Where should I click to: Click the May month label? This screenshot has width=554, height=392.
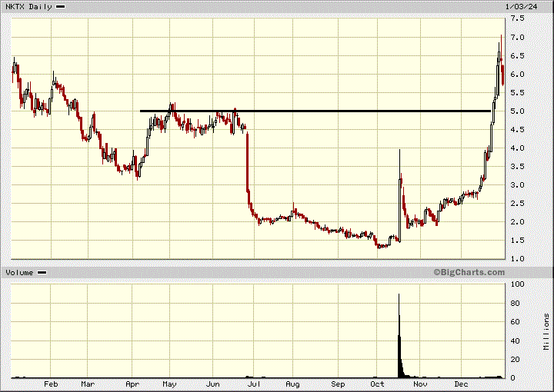(x=169, y=384)
